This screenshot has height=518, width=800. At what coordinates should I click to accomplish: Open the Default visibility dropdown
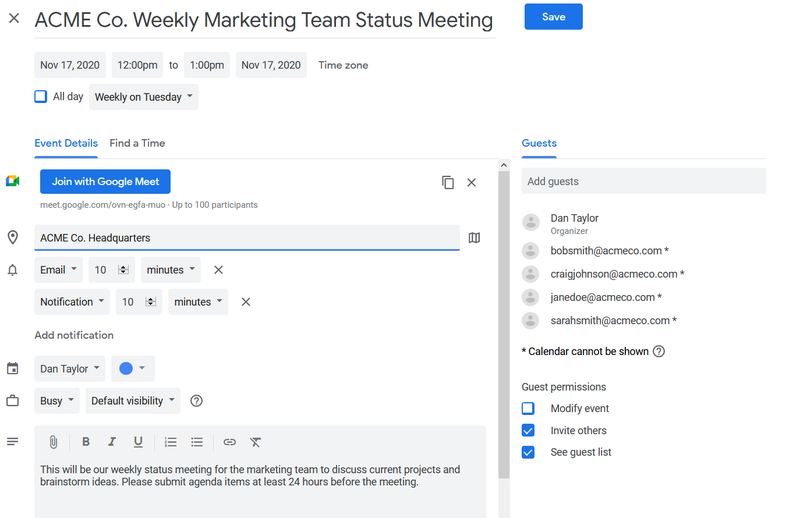pyautogui.click(x=133, y=401)
